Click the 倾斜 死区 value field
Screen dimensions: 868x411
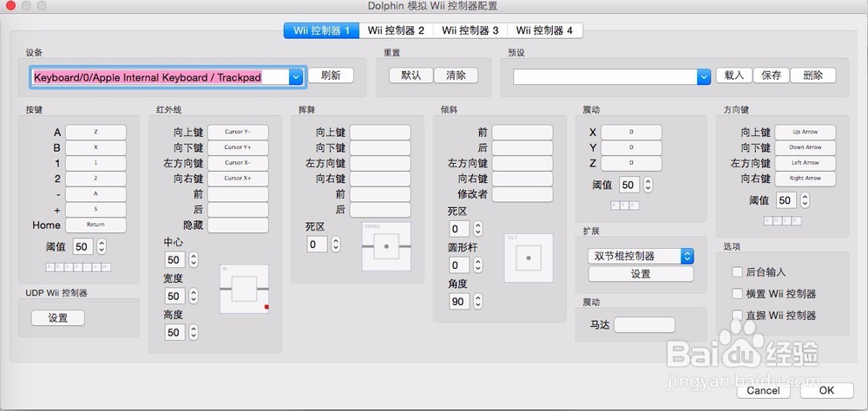coord(459,229)
